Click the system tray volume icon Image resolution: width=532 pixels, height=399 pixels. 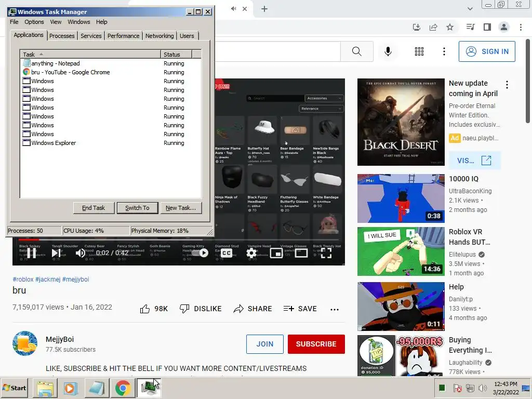pos(482,388)
